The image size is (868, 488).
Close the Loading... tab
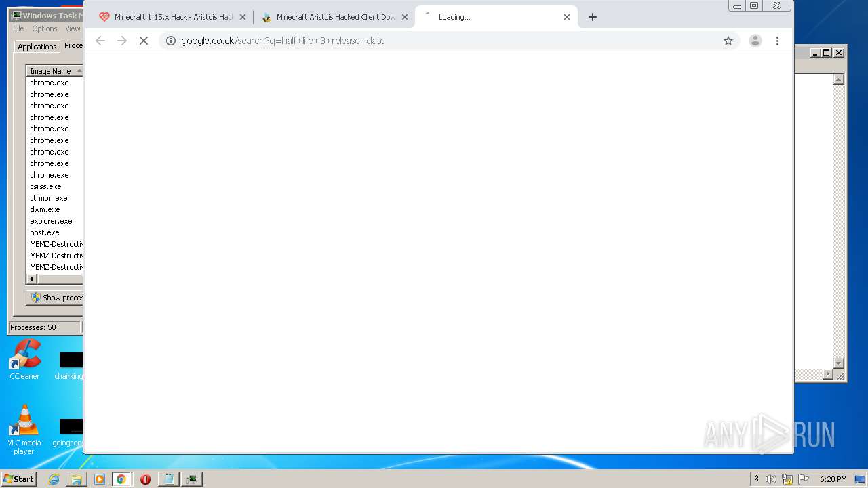(x=567, y=17)
